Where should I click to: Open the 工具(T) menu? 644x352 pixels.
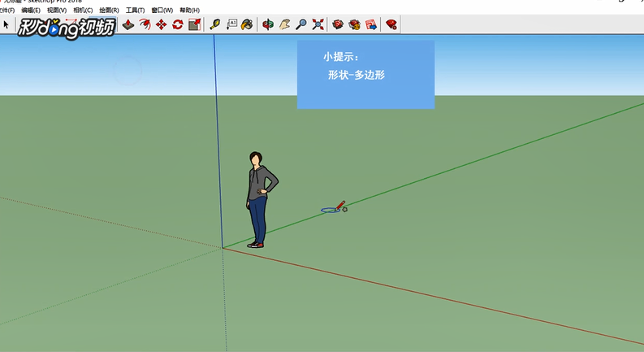135,11
